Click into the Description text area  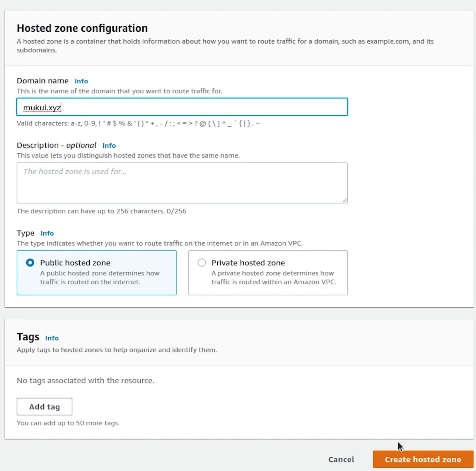pos(182,183)
